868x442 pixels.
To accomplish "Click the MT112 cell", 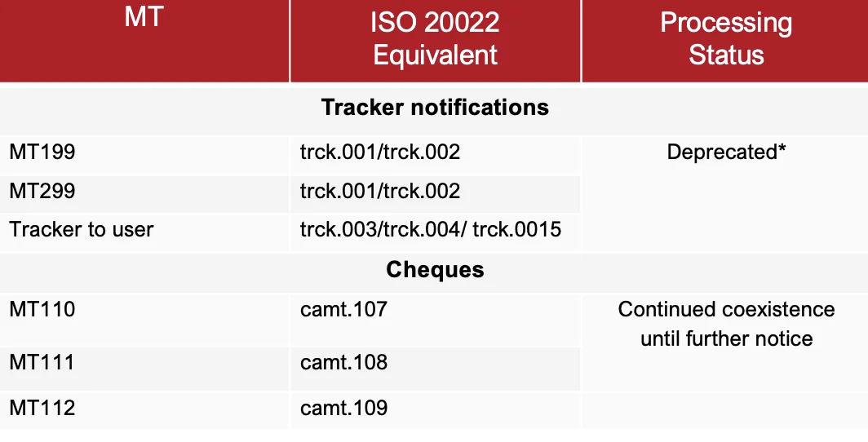I will click(x=42, y=408).
